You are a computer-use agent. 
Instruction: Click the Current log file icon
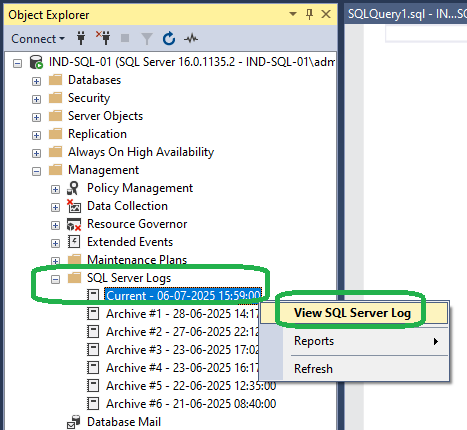[93, 295]
